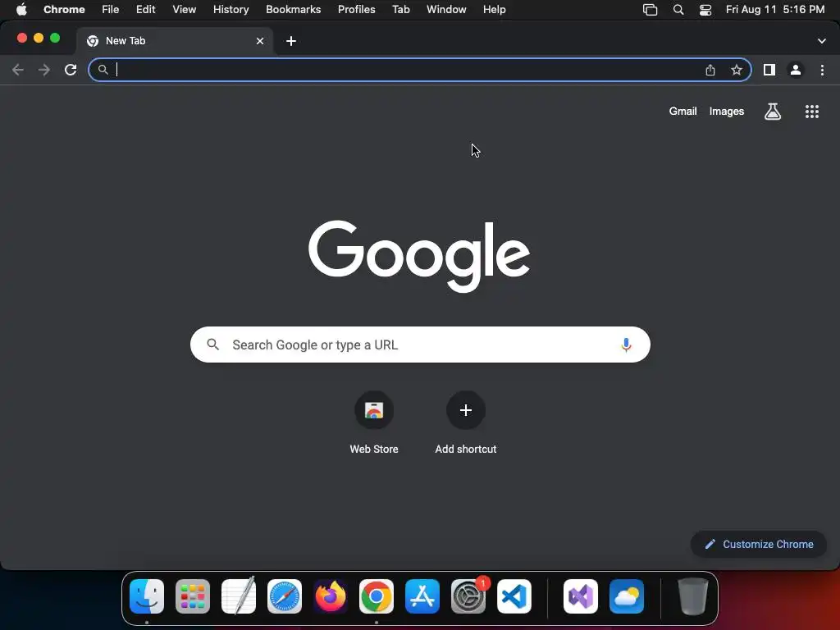Screen dimensions: 840x630
Task: Add a new shortcut tile
Action: click(x=466, y=423)
